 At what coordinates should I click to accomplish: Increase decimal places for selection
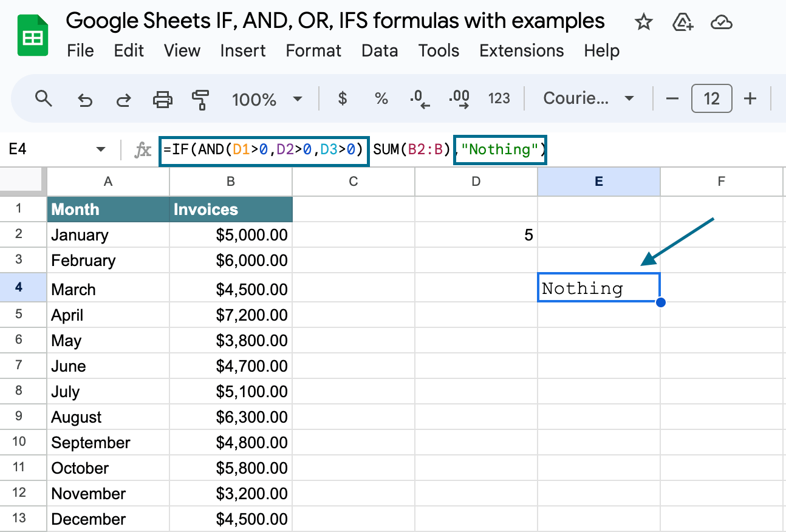pos(459,98)
